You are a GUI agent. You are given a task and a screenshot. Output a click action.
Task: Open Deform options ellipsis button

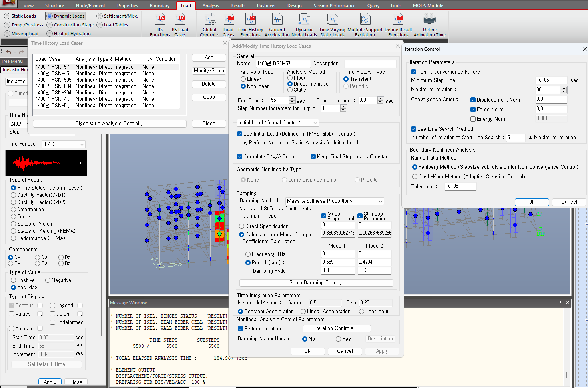(x=80, y=314)
